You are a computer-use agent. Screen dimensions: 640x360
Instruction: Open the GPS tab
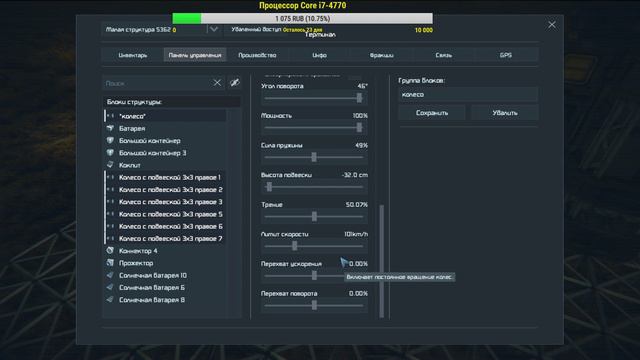coord(506,55)
